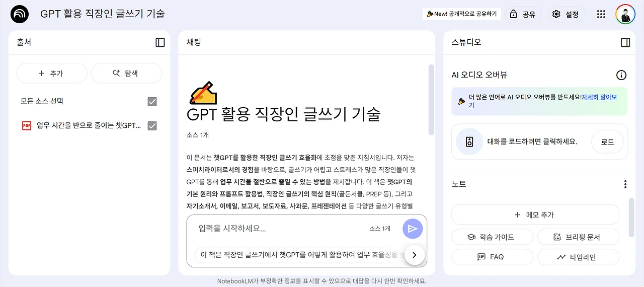Uncheck the 업무 시간을 반으로 source checkbox
The image size is (644, 287).
(x=152, y=125)
